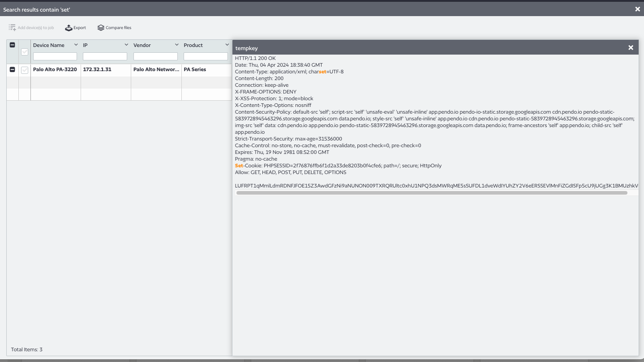Click the Add device(s) to job icon
The width and height of the screenshot is (644, 362).
coord(12,27)
